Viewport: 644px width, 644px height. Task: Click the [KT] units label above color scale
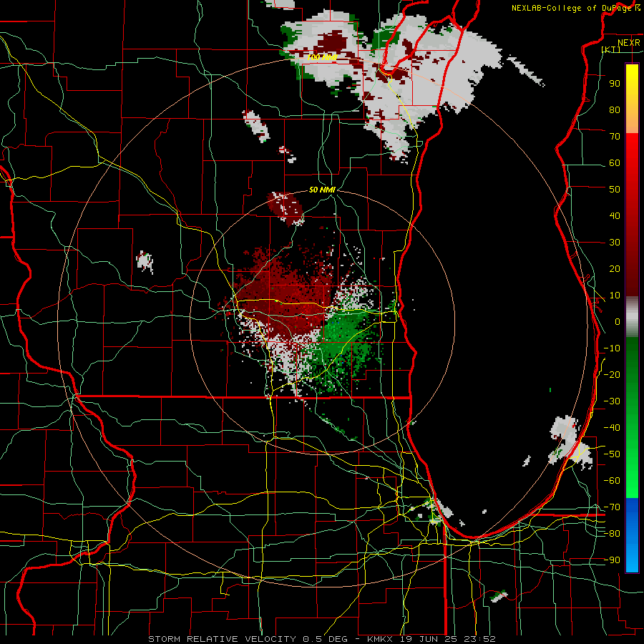[x=611, y=49]
